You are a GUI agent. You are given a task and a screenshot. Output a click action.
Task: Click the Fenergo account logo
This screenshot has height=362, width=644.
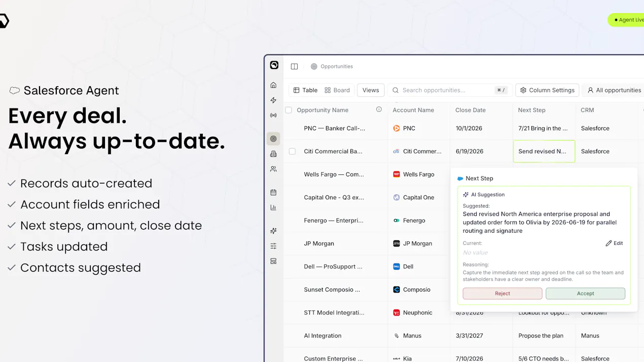tap(397, 221)
